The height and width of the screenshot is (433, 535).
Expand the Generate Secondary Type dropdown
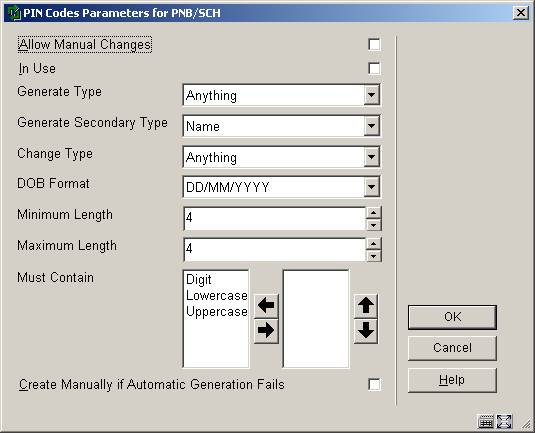(372, 126)
